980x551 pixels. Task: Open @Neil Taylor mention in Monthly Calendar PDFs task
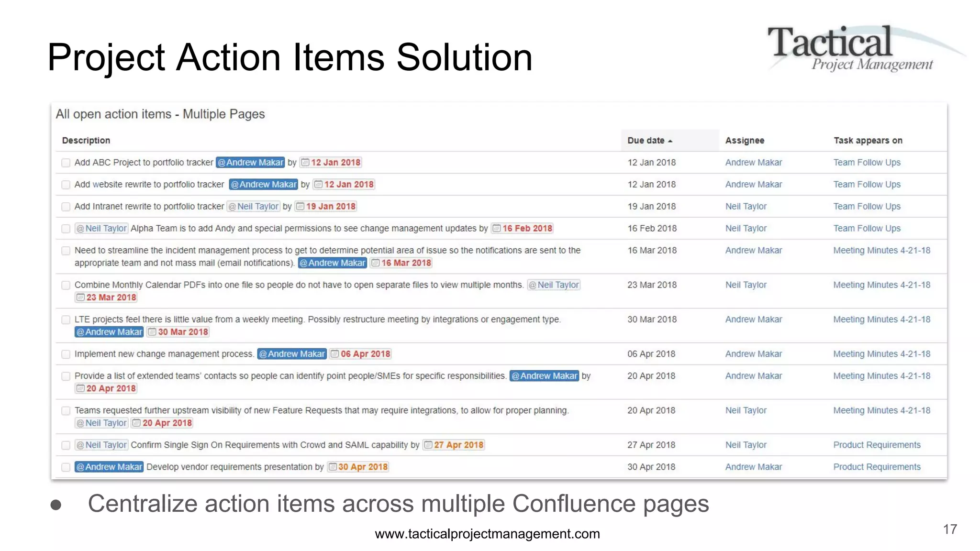[554, 285]
